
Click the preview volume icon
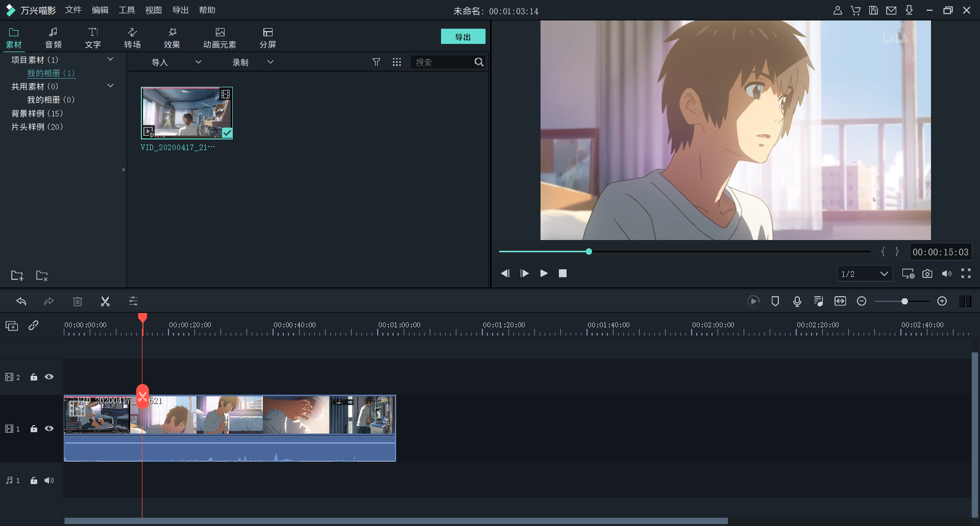tap(947, 274)
